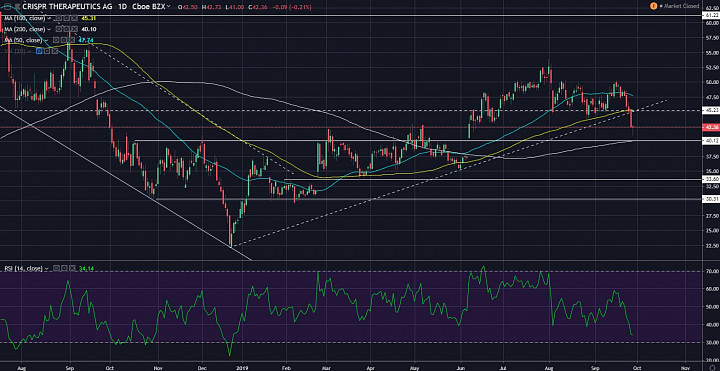
Task: Hide the MA (200, close) indicator
Action: click(x=58, y=29)
